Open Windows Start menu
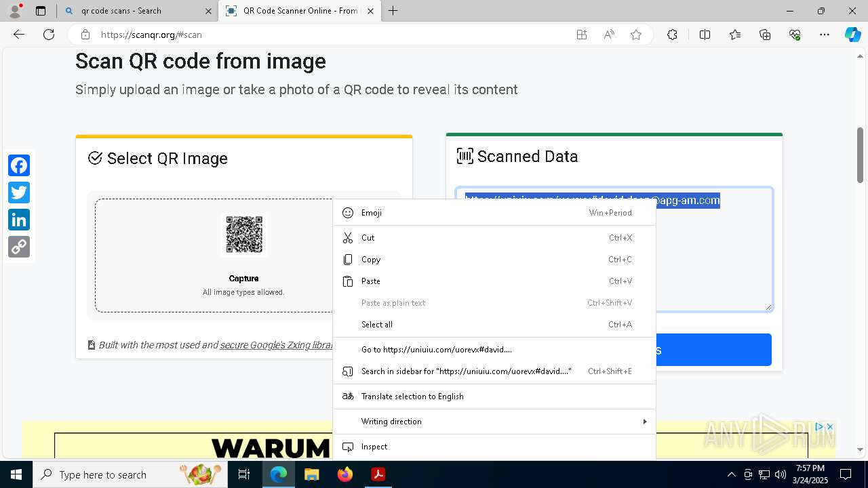This screenshot has width=868, height=488. 16,474
